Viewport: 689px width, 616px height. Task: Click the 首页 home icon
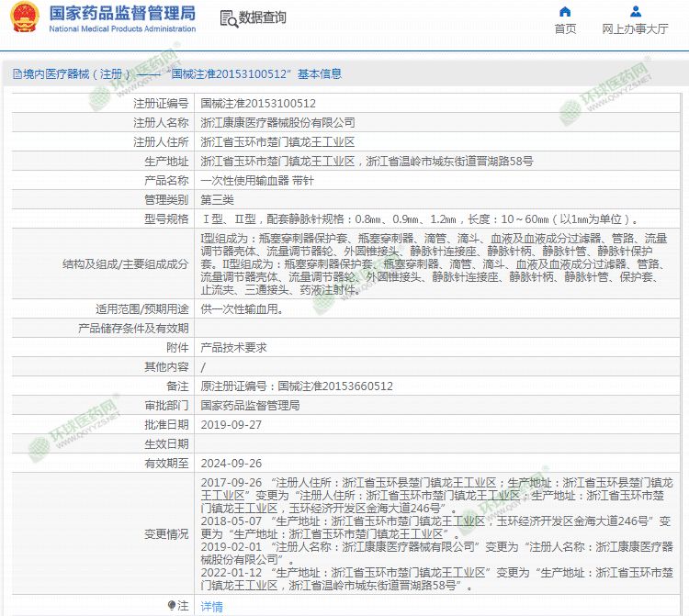[565, 12]
